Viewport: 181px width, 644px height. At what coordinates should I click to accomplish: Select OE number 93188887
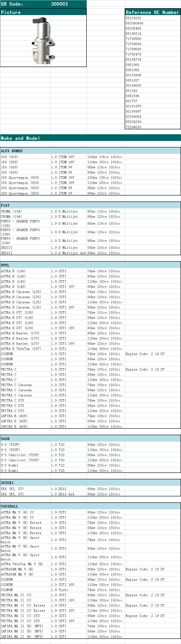(x=134, y=111)
